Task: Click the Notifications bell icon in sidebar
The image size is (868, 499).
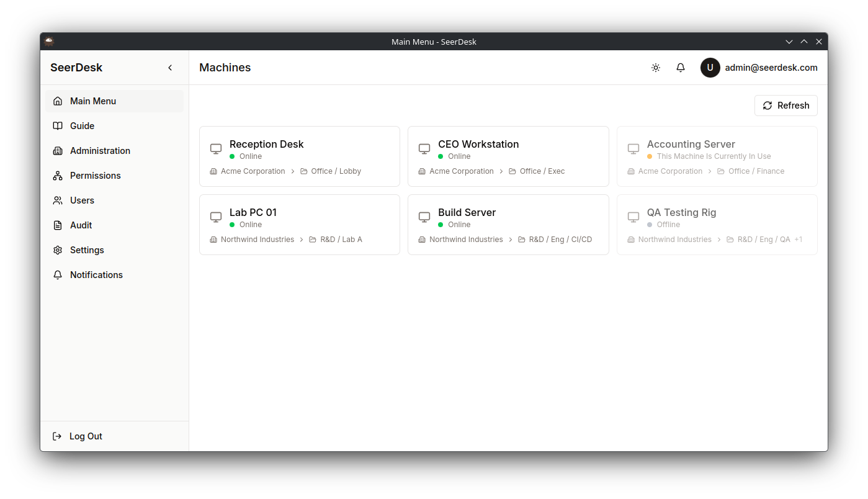Action: 57,274
